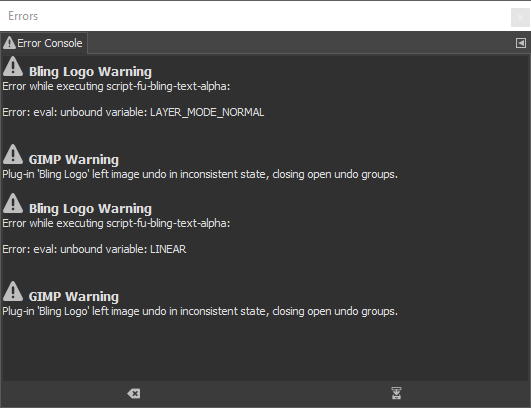Click the save errors to file icon
This screenshot has height=408, width=531.
pyautogui.click(x=396, y=393)
